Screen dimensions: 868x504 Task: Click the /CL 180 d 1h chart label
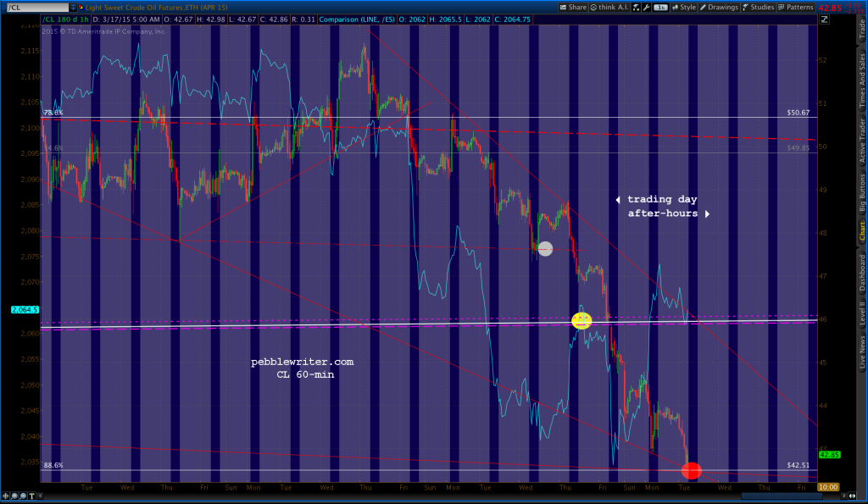(x=66, y=19)
